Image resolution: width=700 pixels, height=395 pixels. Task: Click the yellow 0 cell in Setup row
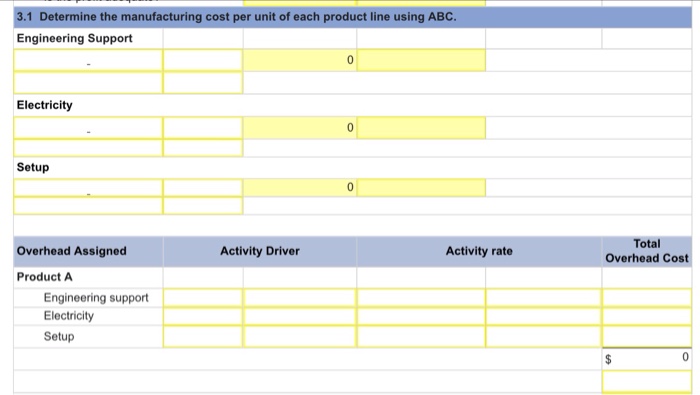pyautogui.click(x=300, y=188)
